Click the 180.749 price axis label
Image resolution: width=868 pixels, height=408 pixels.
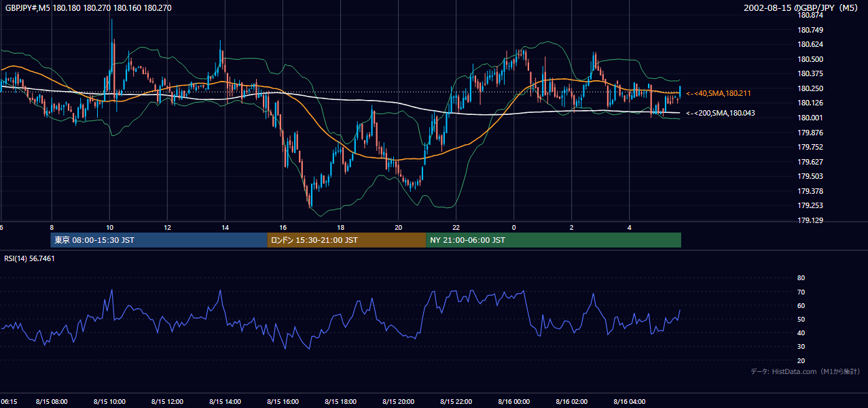click(811, 30)
